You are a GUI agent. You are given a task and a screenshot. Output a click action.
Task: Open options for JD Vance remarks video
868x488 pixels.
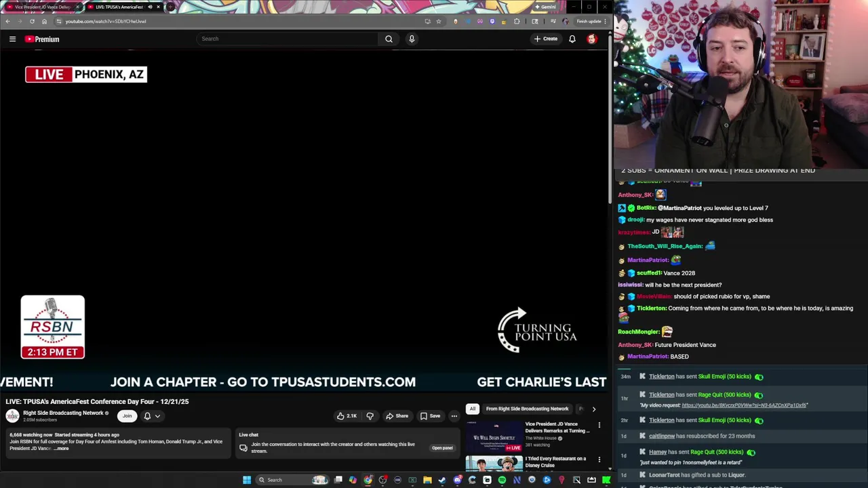pyautogui.click(x=599, y=425)
